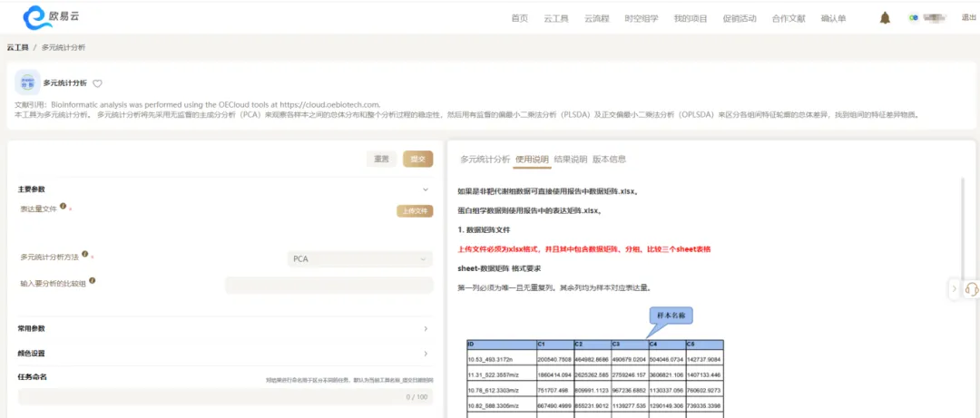
Task: Click 退出 to log out
Action: click(968, 18)
